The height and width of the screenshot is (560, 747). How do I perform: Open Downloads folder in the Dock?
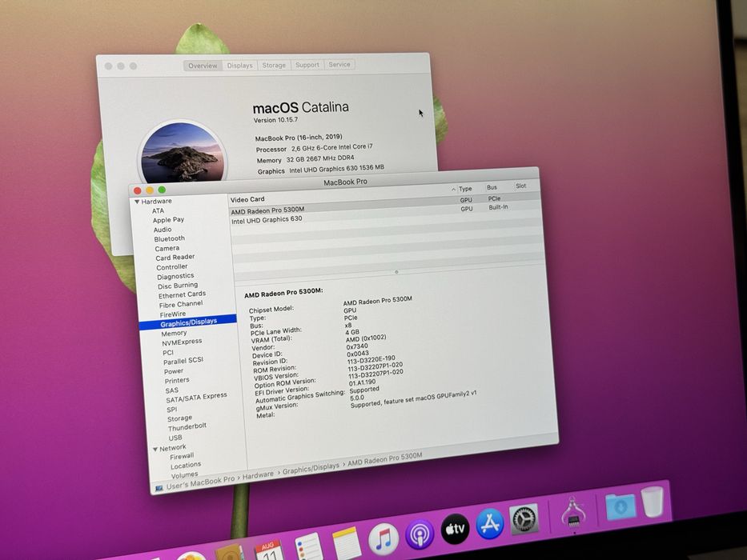pos(620,506)
